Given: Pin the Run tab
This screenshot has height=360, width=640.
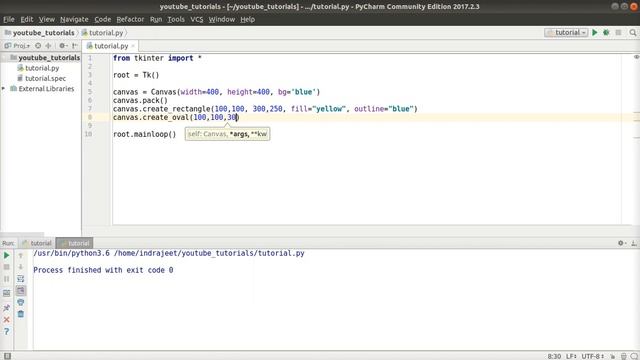Looking at the screenshot, I should click(7, 307).
